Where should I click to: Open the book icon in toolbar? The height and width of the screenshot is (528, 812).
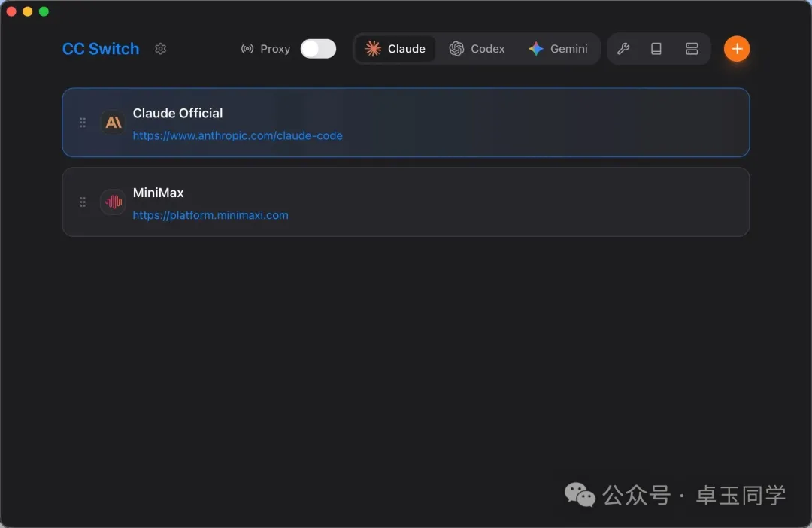click(x=656, y=49)
